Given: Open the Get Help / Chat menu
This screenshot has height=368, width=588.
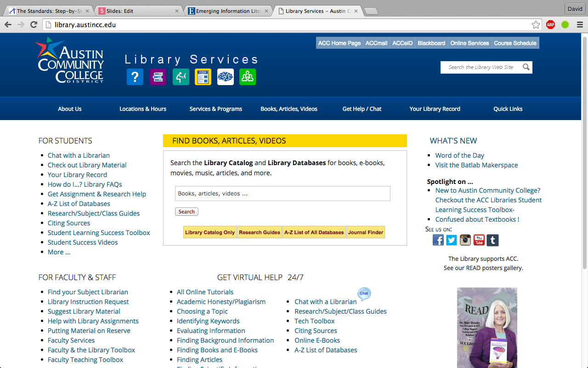Looking at the screenshot, I should tap(362, 109).
